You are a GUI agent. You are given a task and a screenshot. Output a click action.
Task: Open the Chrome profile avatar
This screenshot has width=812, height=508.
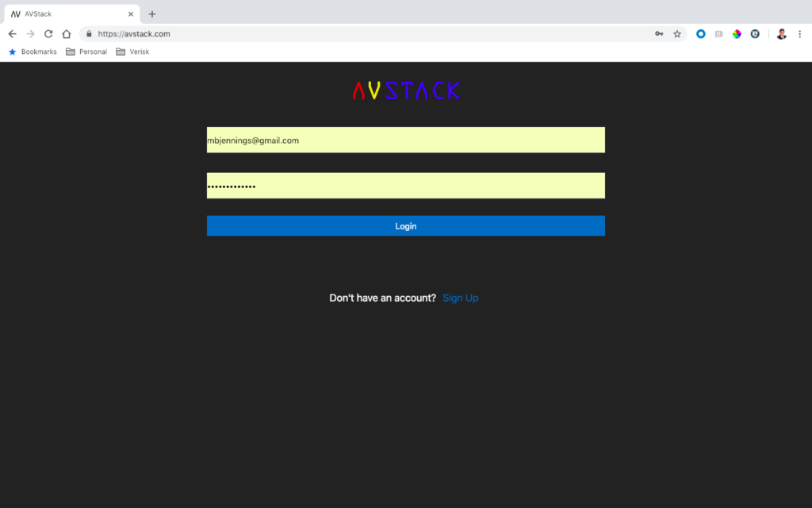tap(781, 33)
